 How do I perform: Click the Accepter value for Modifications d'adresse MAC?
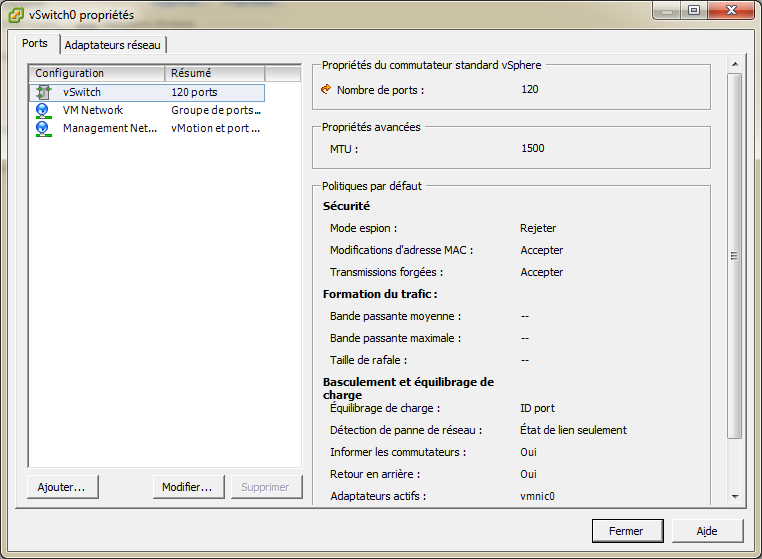[541, 250]
